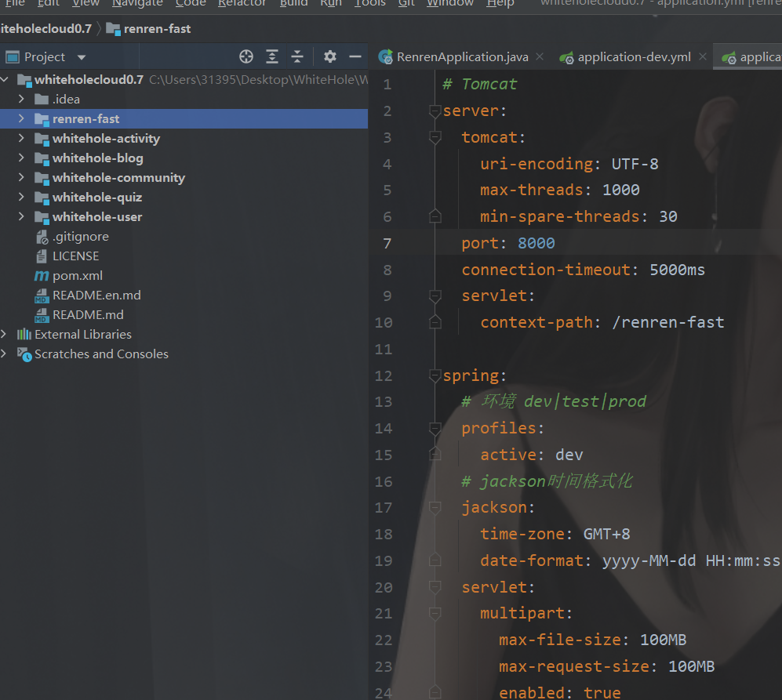The height and width of the screenshot is (700, 782).
Task: Fold the spring block at line 12
Action: [435, 375]
